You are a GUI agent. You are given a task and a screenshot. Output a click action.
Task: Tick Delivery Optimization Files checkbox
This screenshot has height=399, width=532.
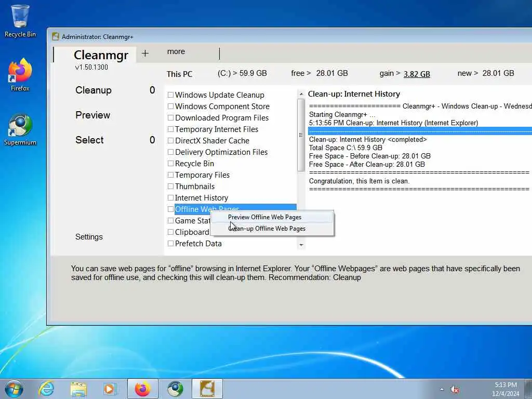point(170,152)
